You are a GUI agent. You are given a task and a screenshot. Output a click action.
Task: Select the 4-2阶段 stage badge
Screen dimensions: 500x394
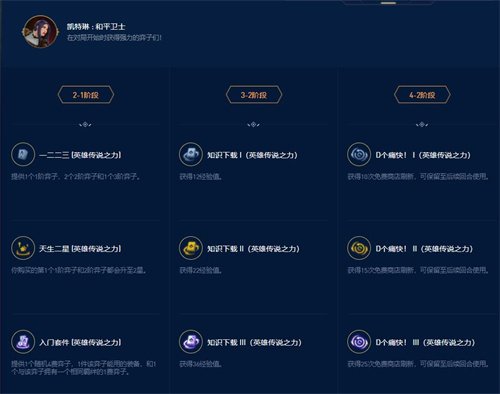point(422,95)
